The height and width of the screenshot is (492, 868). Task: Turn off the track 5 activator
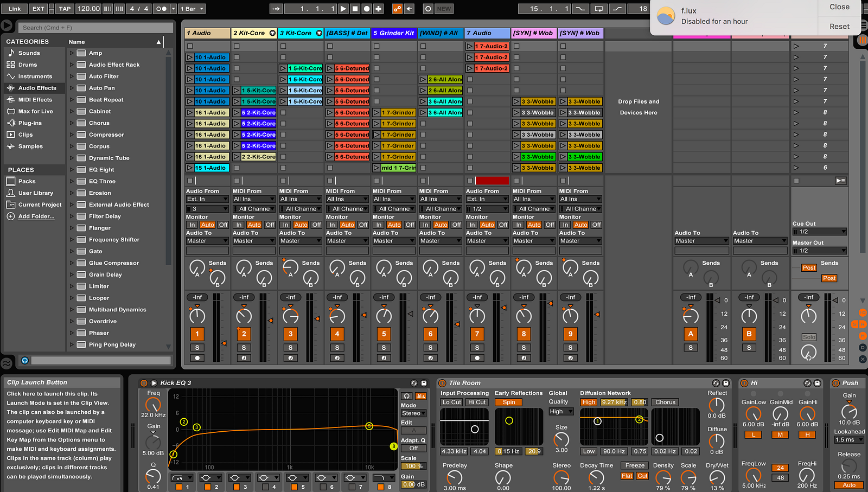[384, 334]
